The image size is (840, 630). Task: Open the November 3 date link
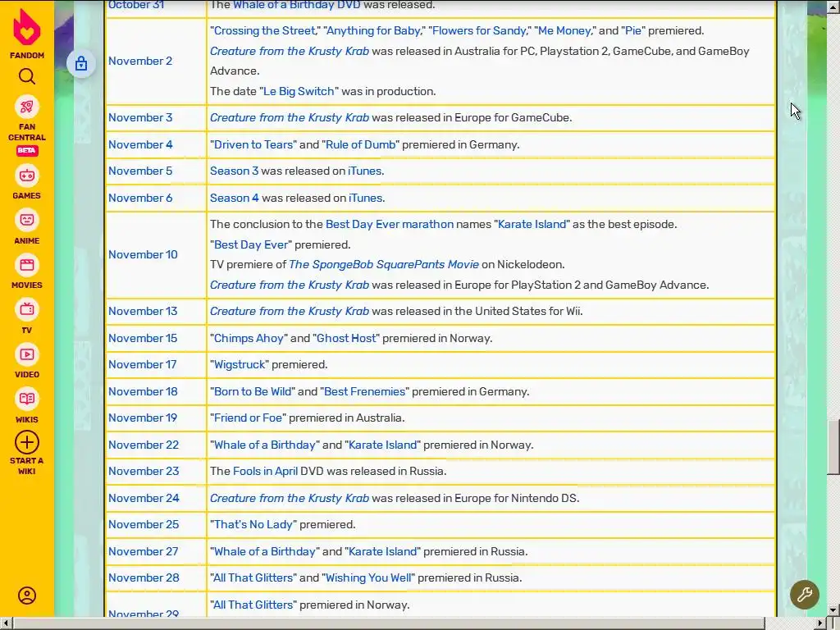(x=140, y=118)
